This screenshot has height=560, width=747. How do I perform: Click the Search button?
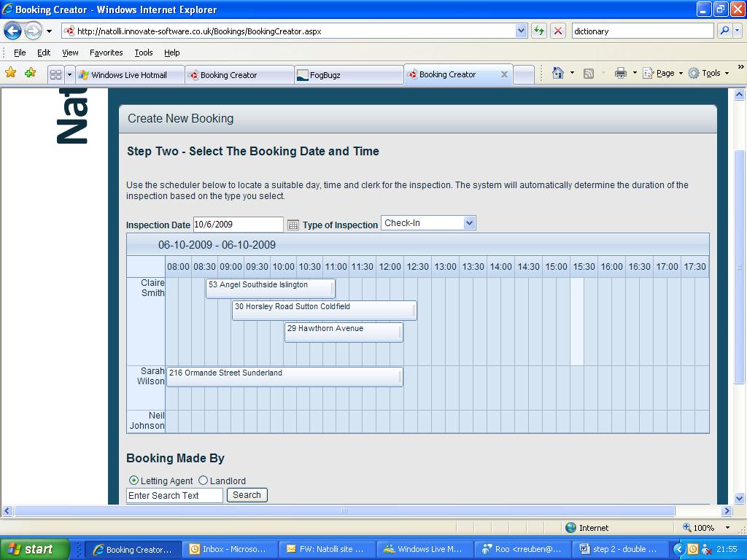[247, 495]
